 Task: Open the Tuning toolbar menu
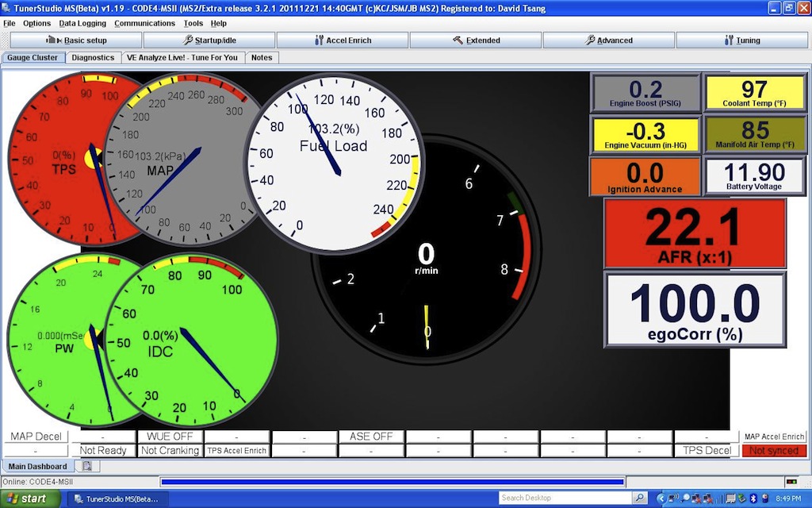coord(742,40)
